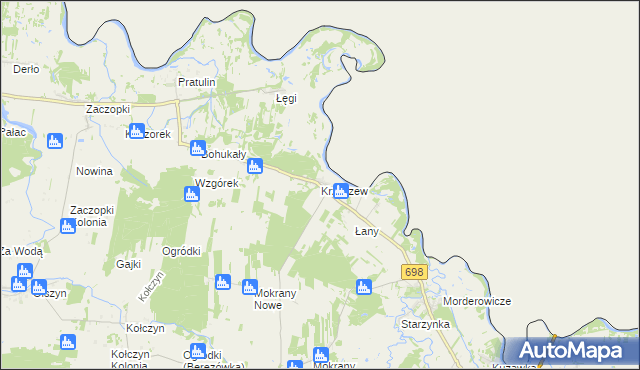Viewport: 640px width, 370px height.
Task: Click factory icon west of road 698 shield
Action: [x=364, y=287]
